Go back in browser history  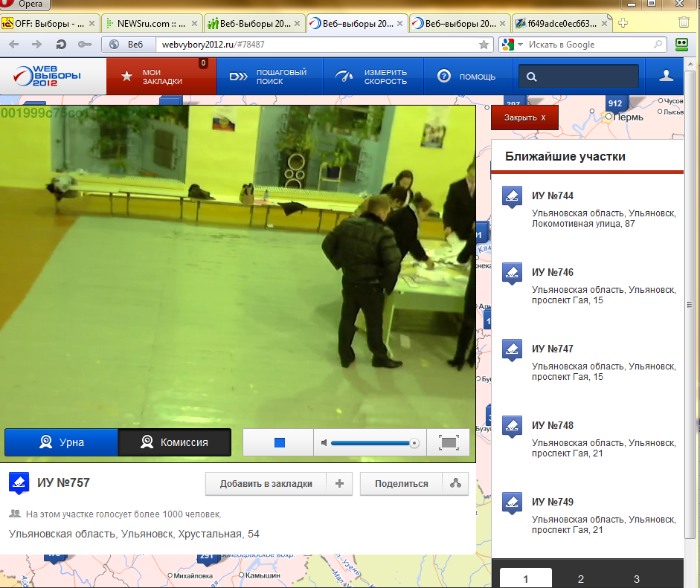click(x=14, y=44)
